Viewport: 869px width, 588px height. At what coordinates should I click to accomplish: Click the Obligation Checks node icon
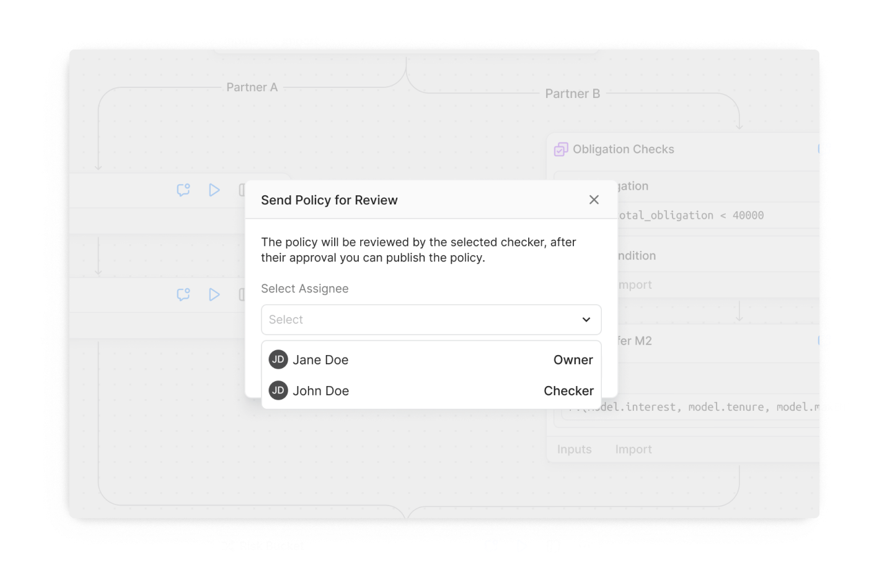(x=561, y=149)
